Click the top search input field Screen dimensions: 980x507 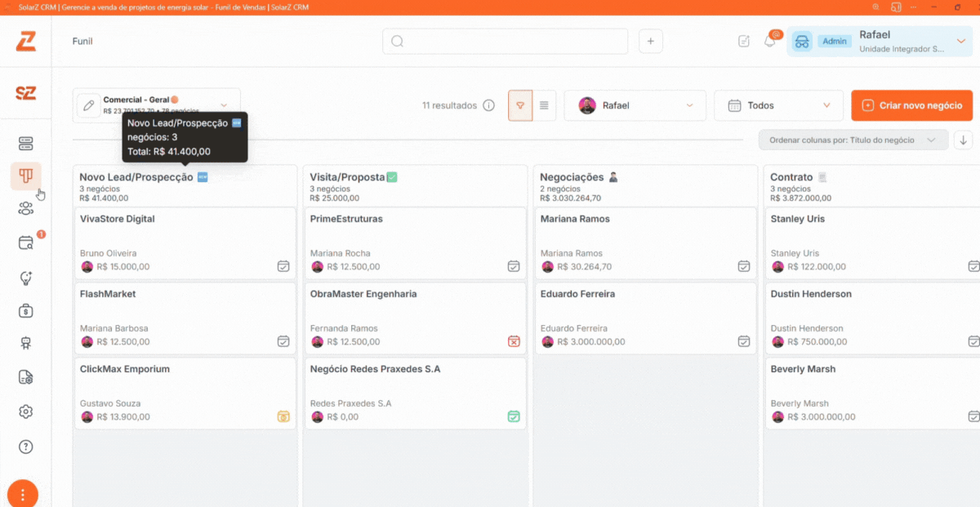pos(505,42)
